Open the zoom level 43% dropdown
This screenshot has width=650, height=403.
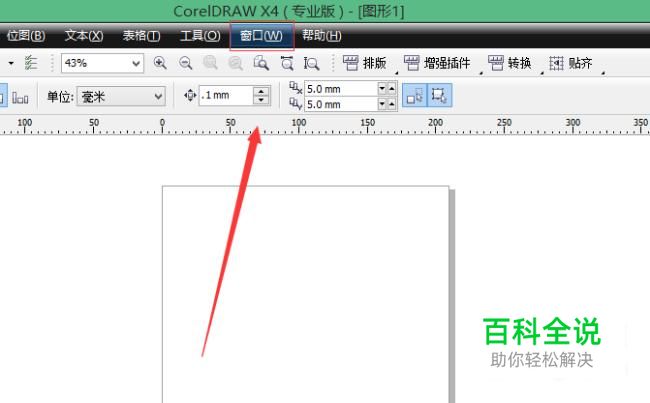tap(136, 63)
